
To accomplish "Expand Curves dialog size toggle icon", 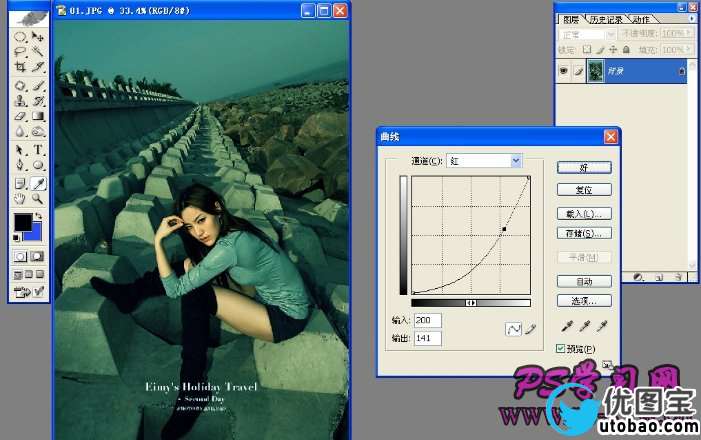I will click(x=606, y=365).
